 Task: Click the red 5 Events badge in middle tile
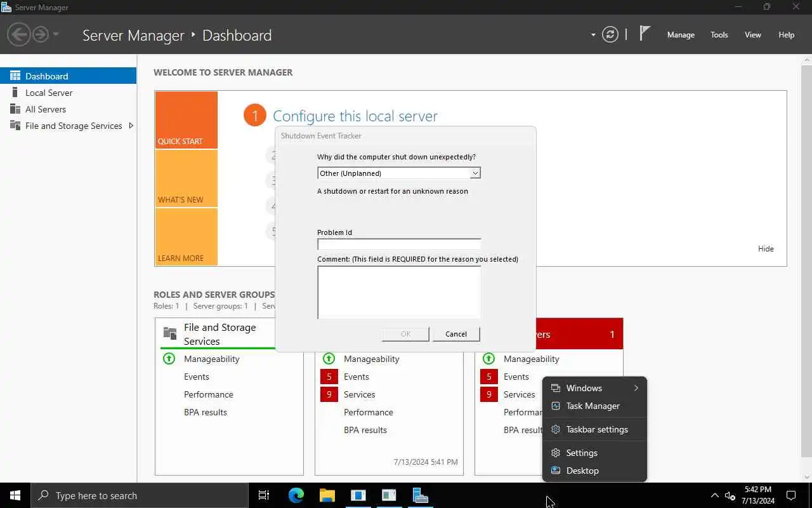point(329,377)
